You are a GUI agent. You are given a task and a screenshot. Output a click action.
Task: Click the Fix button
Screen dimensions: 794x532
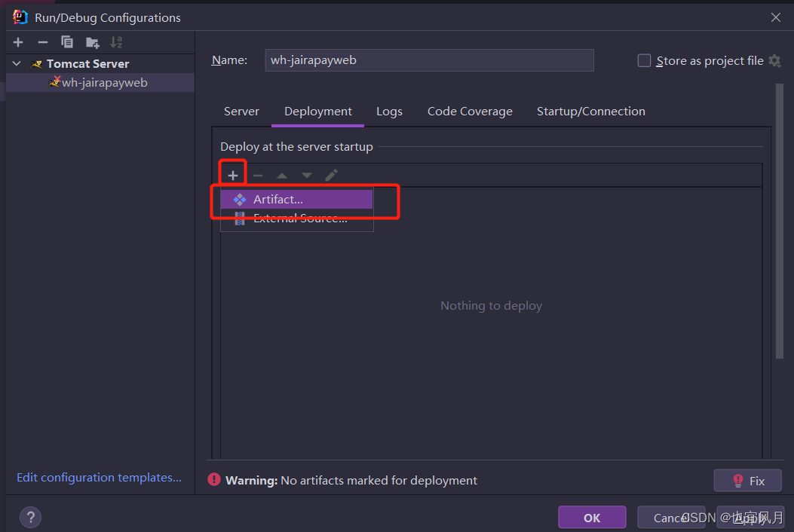(x=747, y=480)
